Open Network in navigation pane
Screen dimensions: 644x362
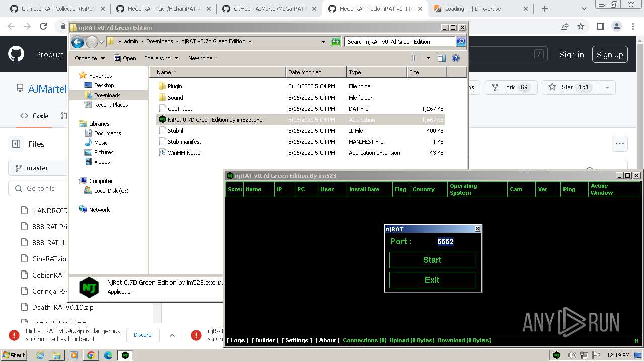pyautogui.click(x=99, y=210)
